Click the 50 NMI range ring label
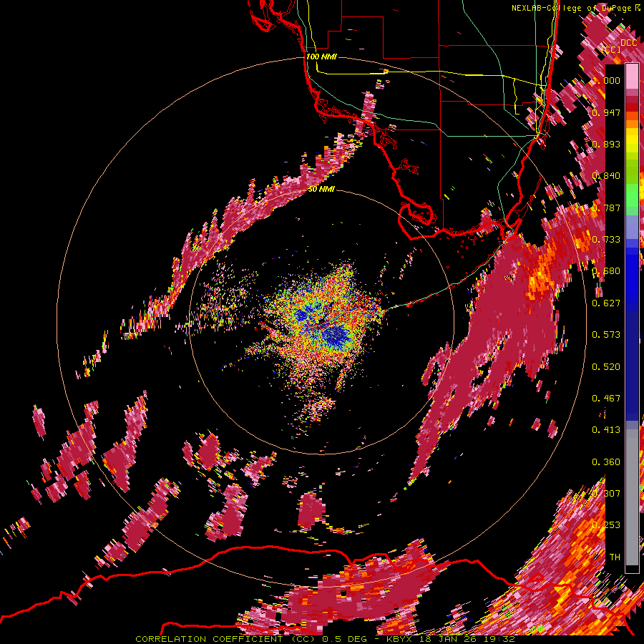 click(x=321, y=189)
